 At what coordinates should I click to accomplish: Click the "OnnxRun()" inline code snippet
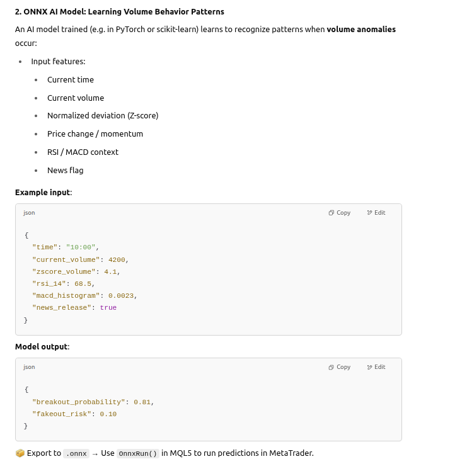coord(137,453)
